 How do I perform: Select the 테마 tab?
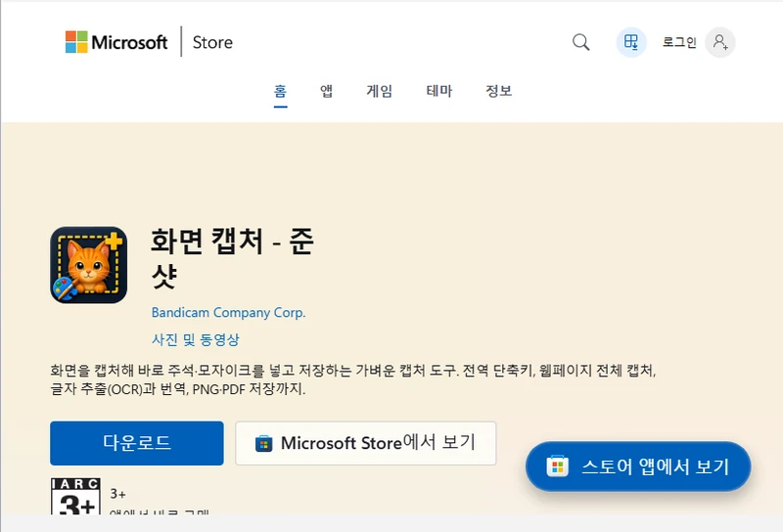click(439, 91)
